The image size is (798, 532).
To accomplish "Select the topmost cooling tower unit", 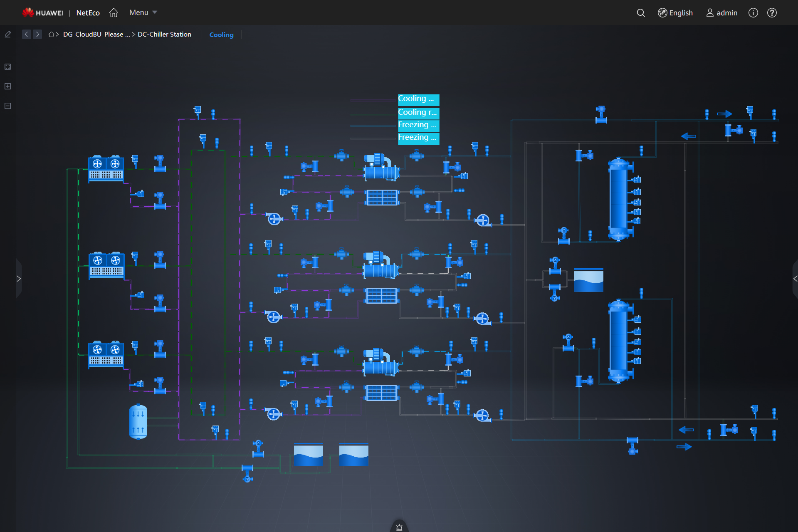I will [106, 168].
